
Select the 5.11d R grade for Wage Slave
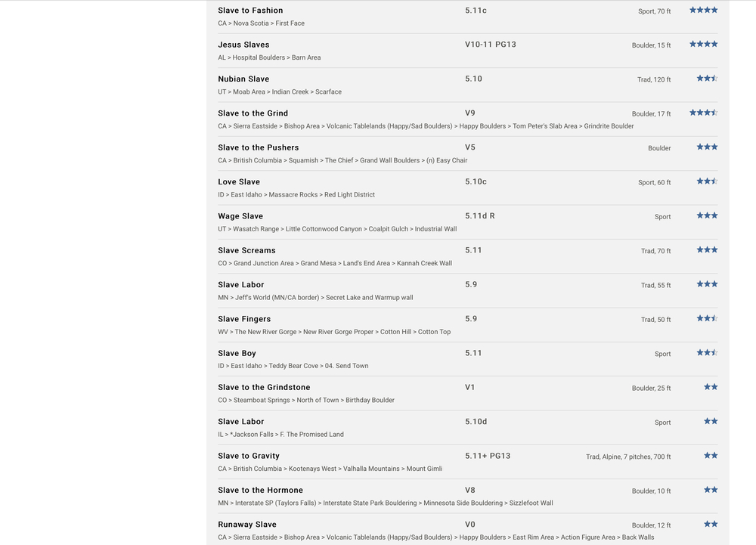tap(480, 216)
